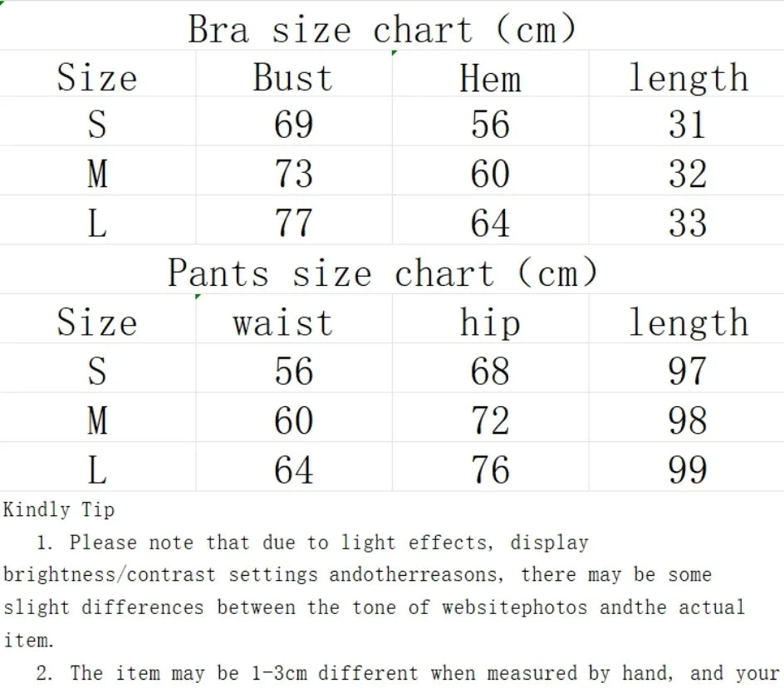Select the hip value 68 cell
784x688 pixels.
point(490,371)
